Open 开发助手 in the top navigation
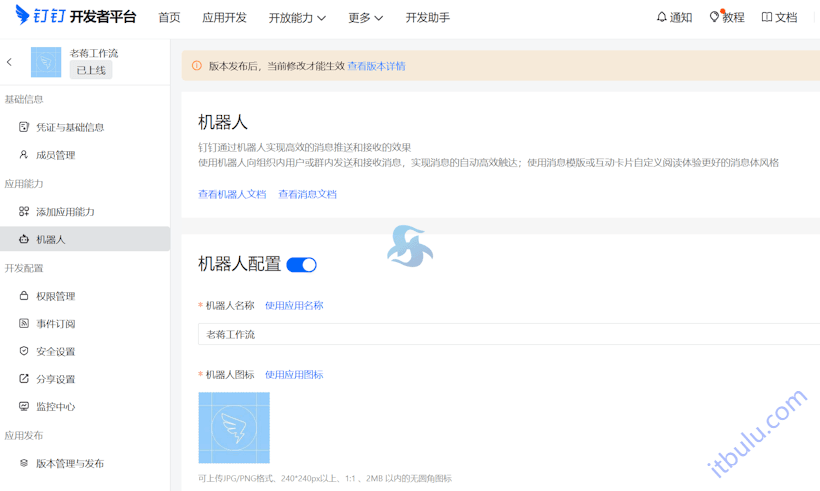The width and height of the screenshot is (820, 491). pos(428,18)
